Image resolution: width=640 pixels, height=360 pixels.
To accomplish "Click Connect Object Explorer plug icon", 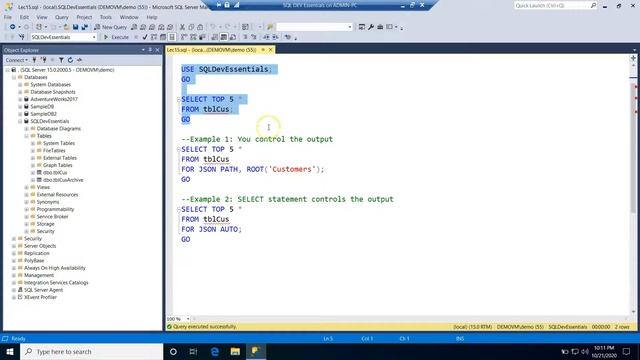I will pyautogui.click(x=35, y=60).
